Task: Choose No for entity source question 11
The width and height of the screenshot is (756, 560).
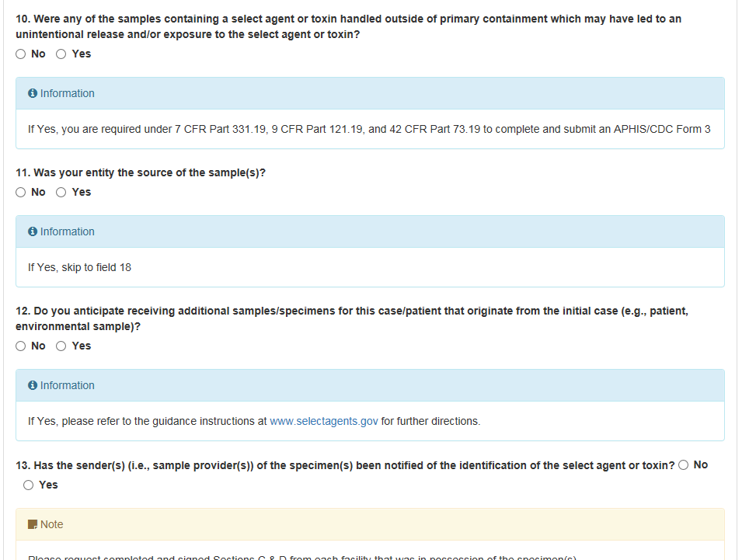Action: pyautogui.click(x=20, y=193)
